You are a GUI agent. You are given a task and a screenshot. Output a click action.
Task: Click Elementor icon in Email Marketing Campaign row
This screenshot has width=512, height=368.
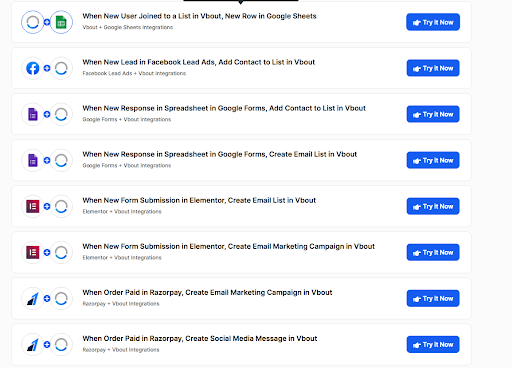tap(33, 252)
